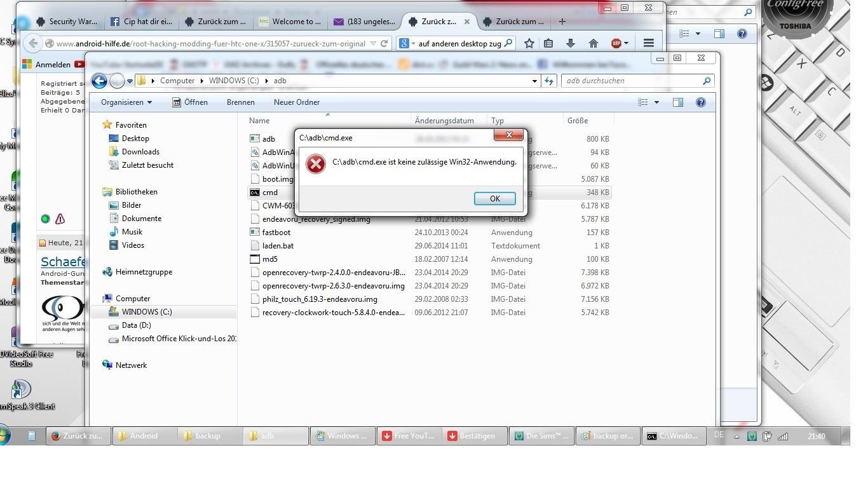
Task: Go to Firefox home page icon
Action: click(x=593, y=43)
